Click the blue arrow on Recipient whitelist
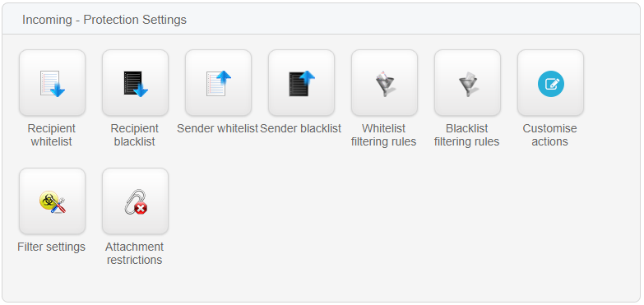This screenshot has height=305, width=644. (x=58, y=90)
